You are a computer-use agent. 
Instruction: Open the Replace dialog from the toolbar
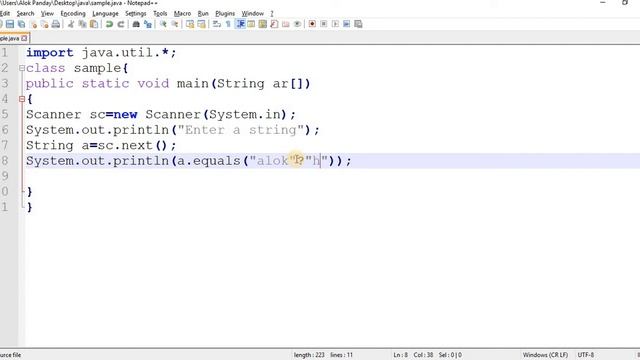[x=148, y=24]
